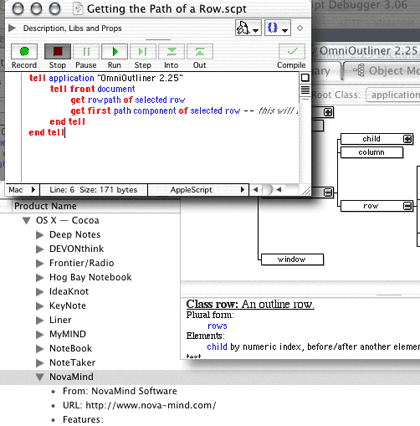
Task: Click the small diamond icon in the header bar
Action: point(300,28)
